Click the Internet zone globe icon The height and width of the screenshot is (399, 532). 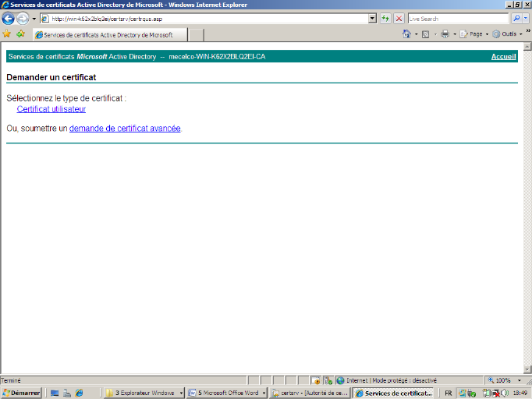(340, 381)
